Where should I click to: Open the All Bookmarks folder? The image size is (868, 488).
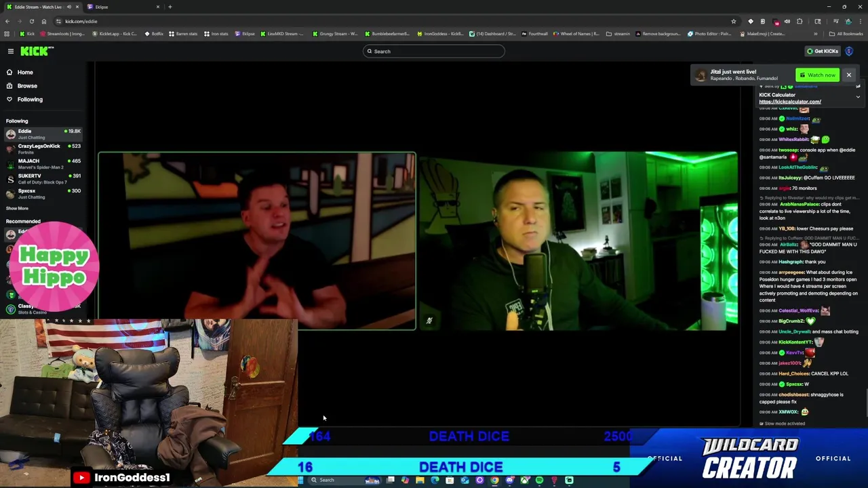click(x=846, y=34)
